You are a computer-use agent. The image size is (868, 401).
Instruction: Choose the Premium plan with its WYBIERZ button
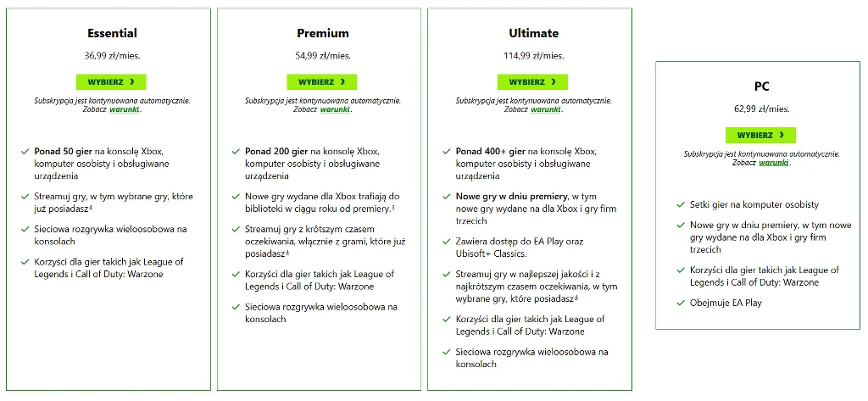tap(322, 82)
